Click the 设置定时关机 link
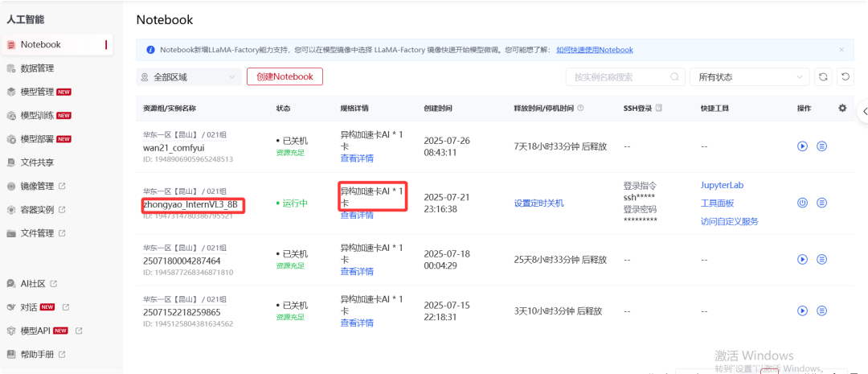The image size is (868, 374). [x=539, y=203]
